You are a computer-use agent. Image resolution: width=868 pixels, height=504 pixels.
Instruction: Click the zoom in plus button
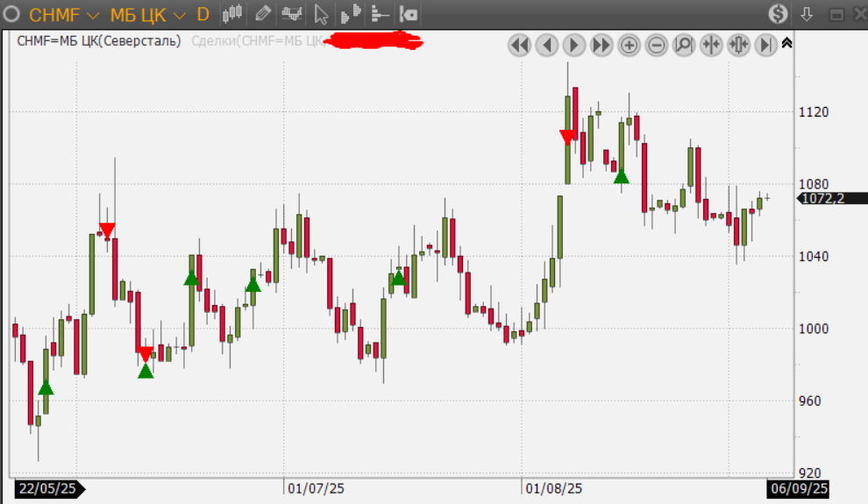click(629, 45)
